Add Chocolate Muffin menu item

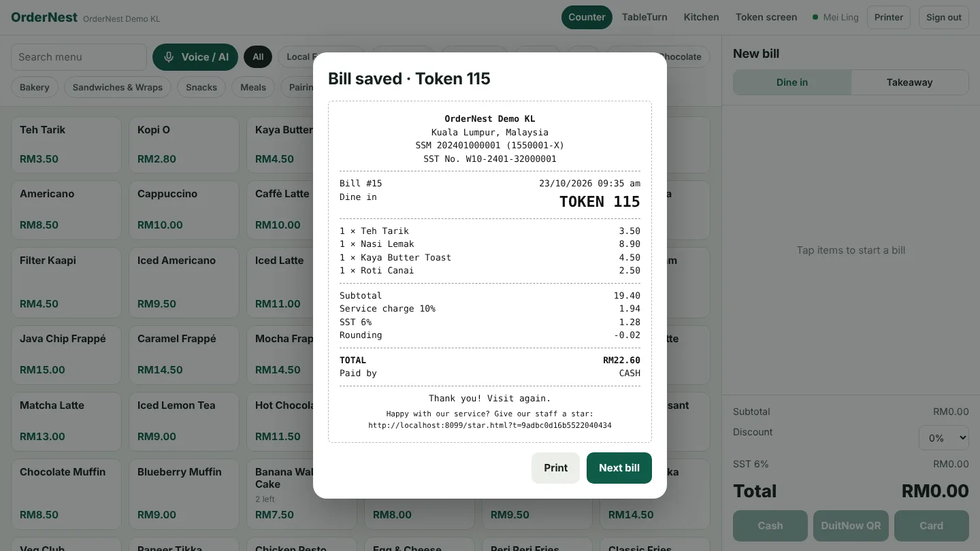tap(66, 494)
